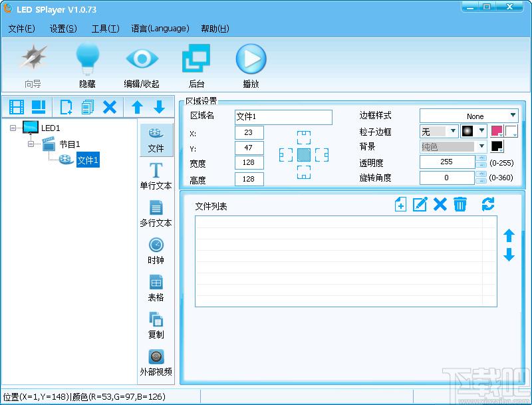Screen dimensions: 532x405
Task: Move tree item up with arrow
Action: (137, 107)
